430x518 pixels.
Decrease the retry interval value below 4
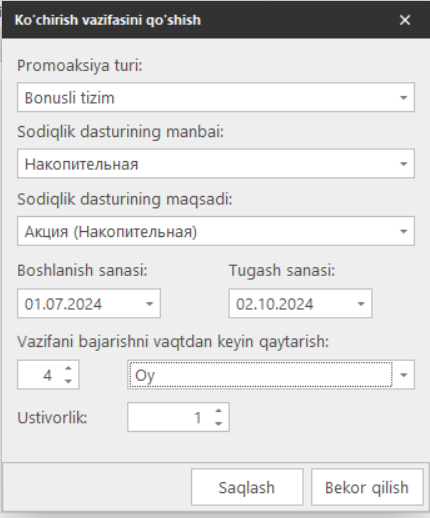pos(68,381)
